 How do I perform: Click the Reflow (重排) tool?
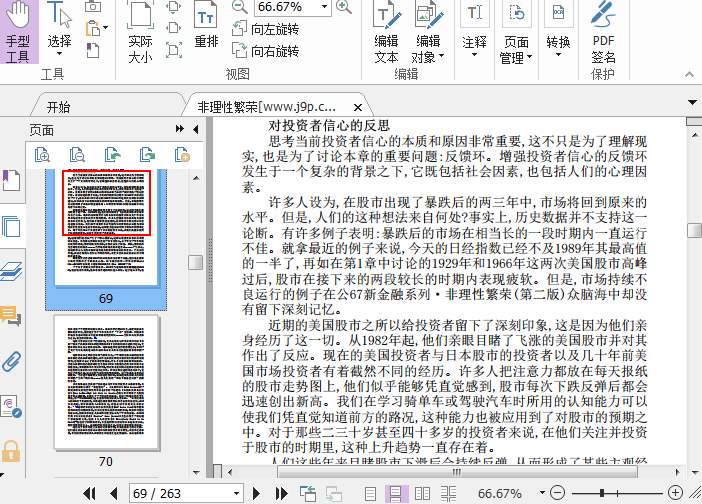coord(206,26)
